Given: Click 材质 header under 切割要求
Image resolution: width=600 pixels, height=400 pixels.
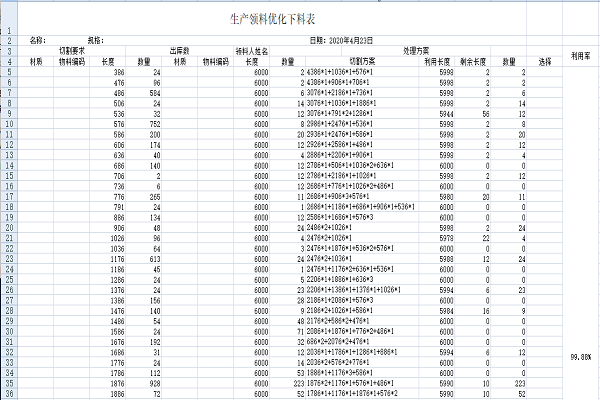Looking at the screenshot, I should [36, 61].
